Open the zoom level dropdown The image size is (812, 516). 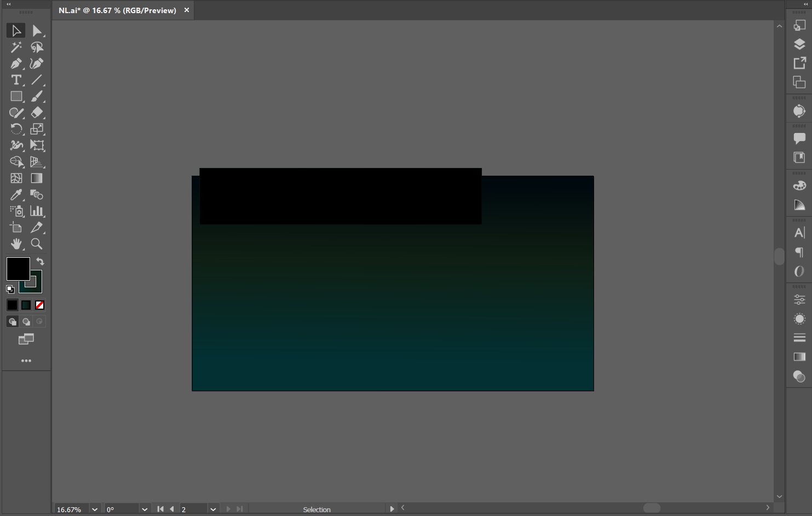(94, 509)
